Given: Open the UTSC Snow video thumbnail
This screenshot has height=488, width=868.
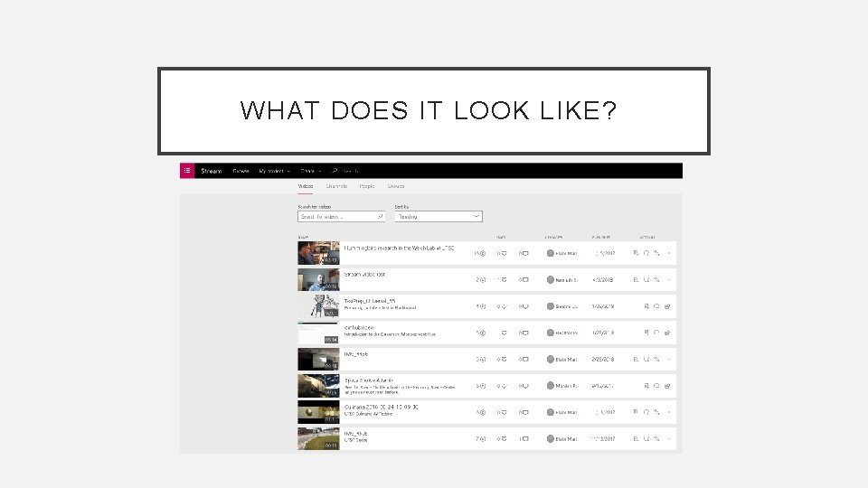Looking at the screenshot, I should coord(318,439).
